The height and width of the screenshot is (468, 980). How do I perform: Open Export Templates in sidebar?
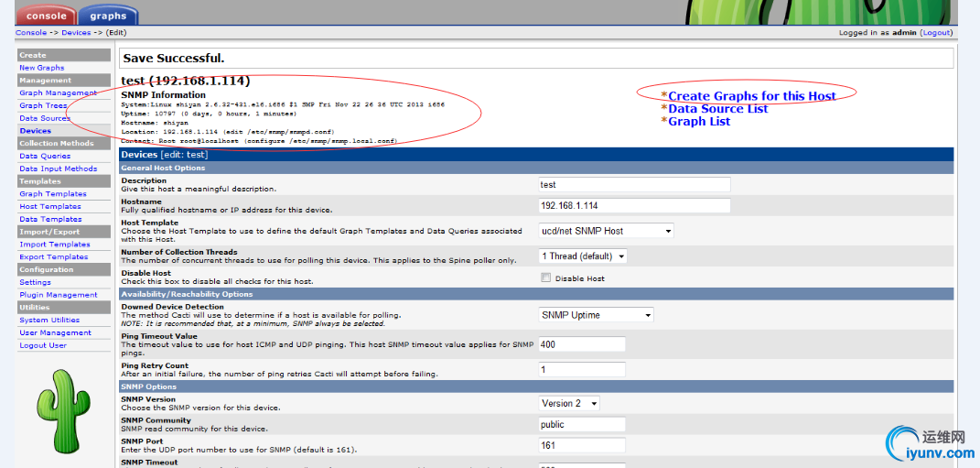pyautogui.click(x=53, y=256)
